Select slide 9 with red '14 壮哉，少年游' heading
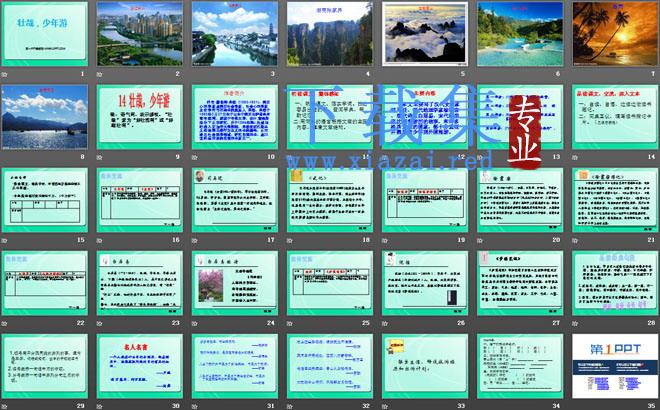The width and height of the screenshot is (660, 410). coord(140,117)
